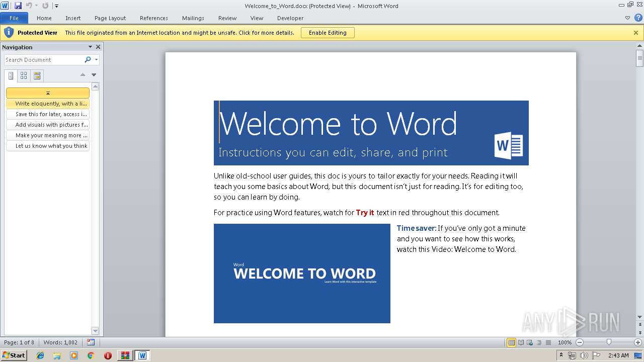This screenshot has width=644, height=362.
Task: Close the Navigation pane
Action: point(98,47)
